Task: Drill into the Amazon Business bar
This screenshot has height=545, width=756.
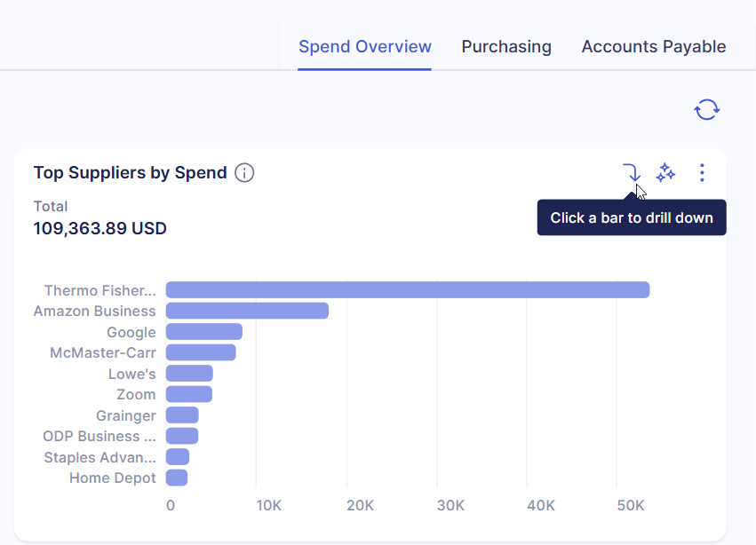Action: coord(247,311)
